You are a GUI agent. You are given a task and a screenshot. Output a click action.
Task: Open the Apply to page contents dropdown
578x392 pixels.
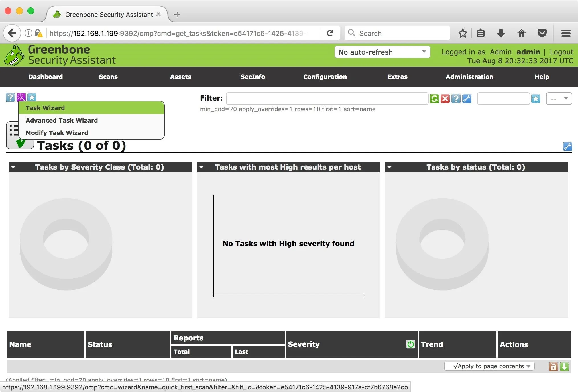[x=489, y=366]
